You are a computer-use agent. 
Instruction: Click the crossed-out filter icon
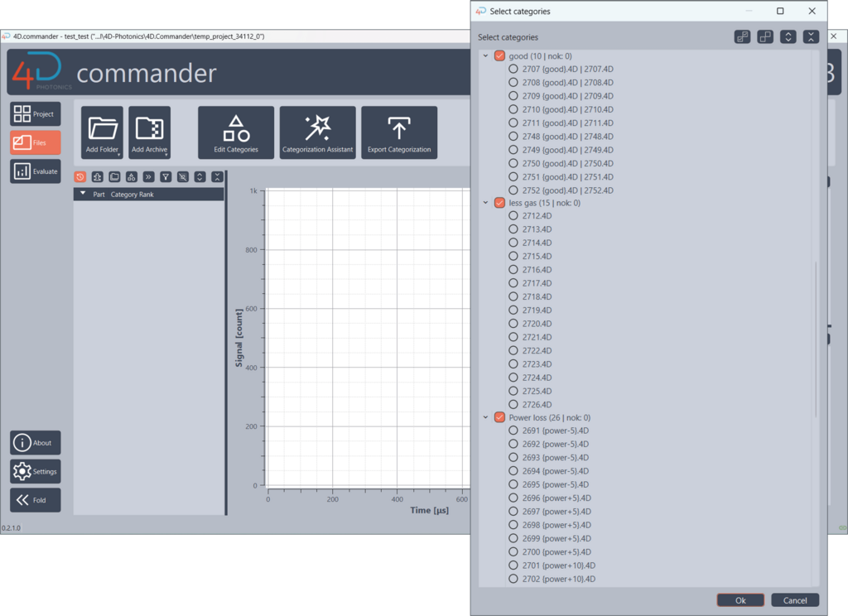(183, 177)
